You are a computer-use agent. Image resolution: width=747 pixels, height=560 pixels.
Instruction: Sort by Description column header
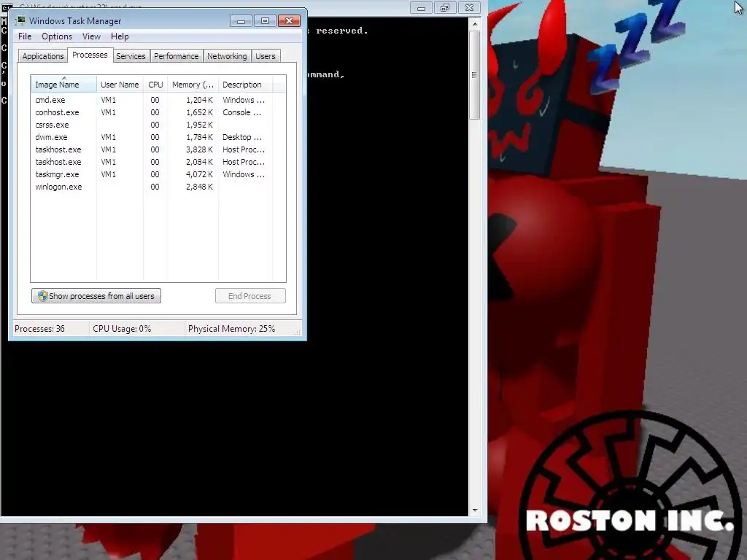coord(245,85)
